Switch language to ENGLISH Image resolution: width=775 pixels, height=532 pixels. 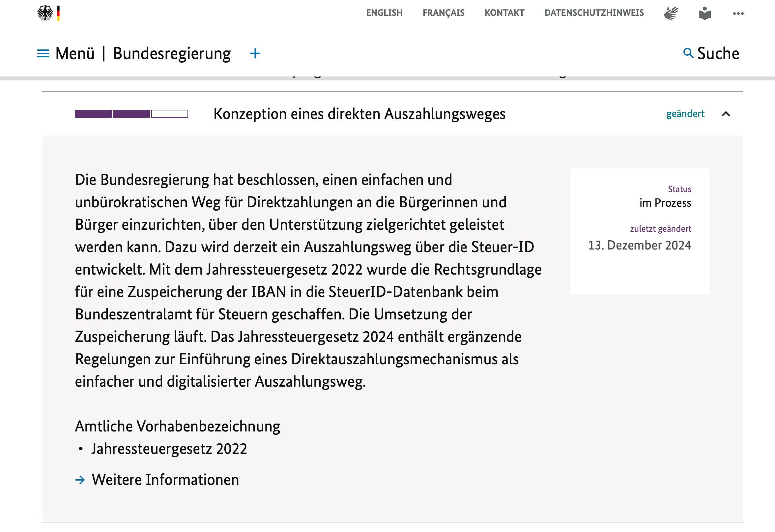pos(384,13)
